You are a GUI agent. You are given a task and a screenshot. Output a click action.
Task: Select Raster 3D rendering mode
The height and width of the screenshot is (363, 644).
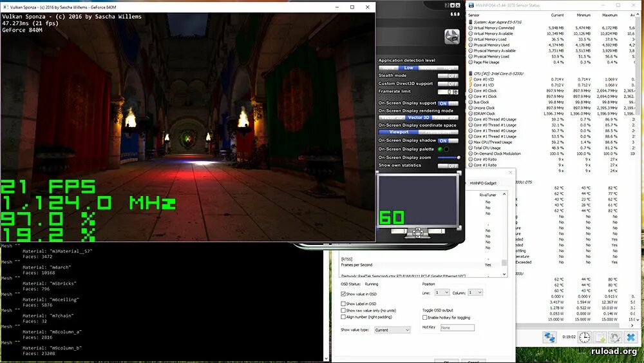[x=445, y=117]
